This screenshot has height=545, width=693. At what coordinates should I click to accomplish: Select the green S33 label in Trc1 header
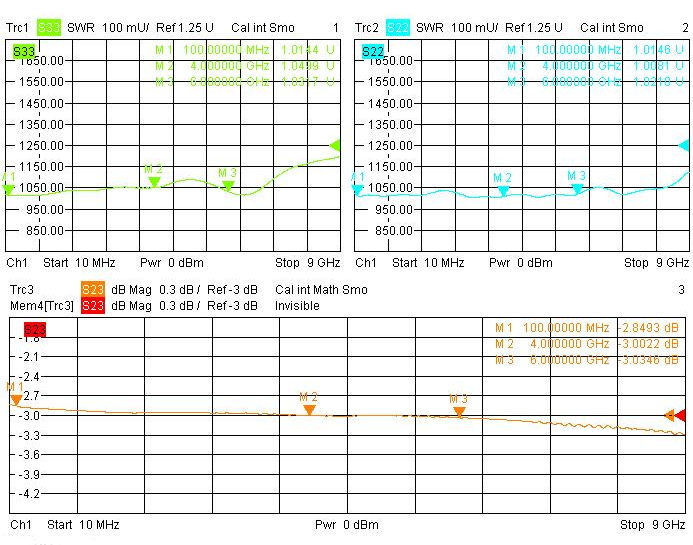pyautogui.click(x=49, y=27)
